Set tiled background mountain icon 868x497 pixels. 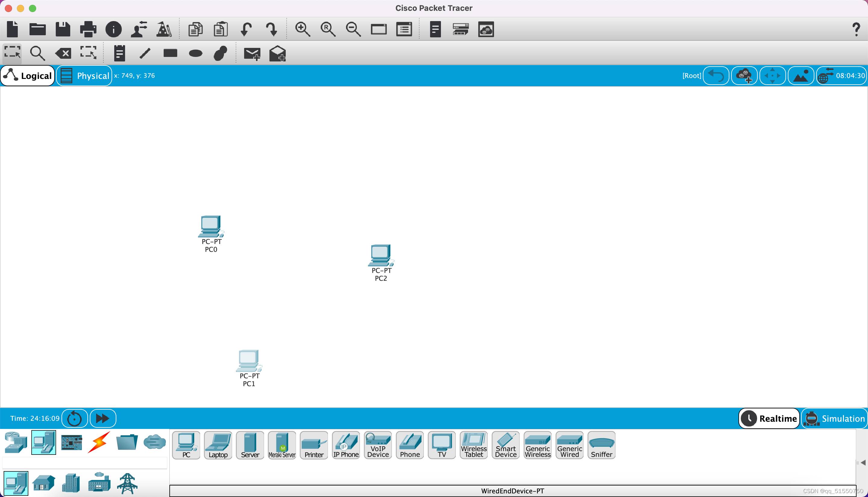point(801,75)
